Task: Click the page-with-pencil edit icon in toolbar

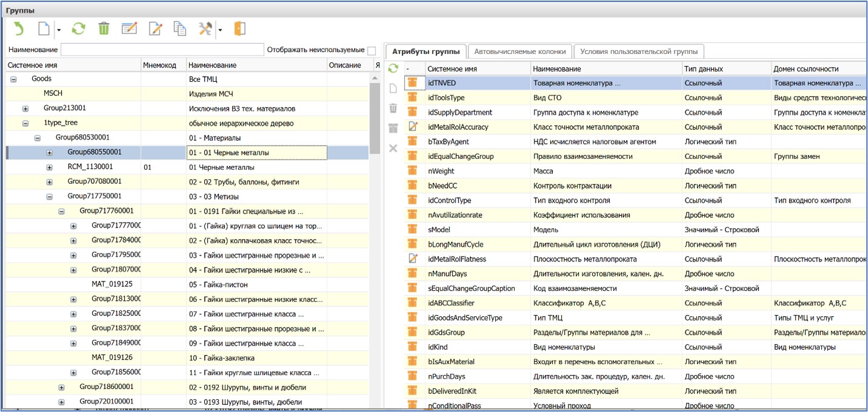Action: point(156,29)
